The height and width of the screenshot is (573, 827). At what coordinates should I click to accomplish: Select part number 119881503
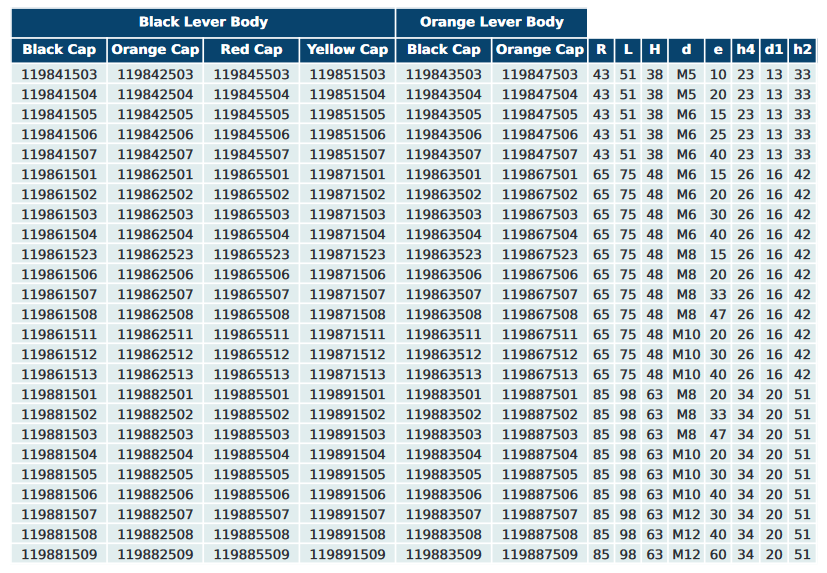59,435
